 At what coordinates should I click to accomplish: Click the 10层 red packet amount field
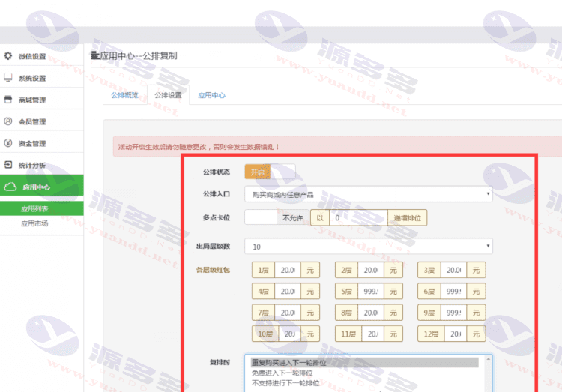(289, 334)
